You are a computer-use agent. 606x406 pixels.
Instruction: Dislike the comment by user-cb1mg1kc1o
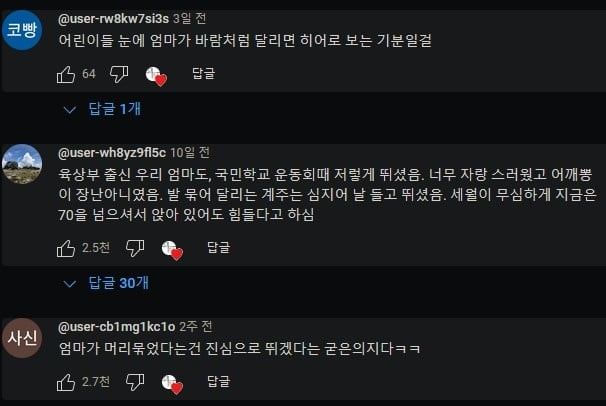[135, 382]
